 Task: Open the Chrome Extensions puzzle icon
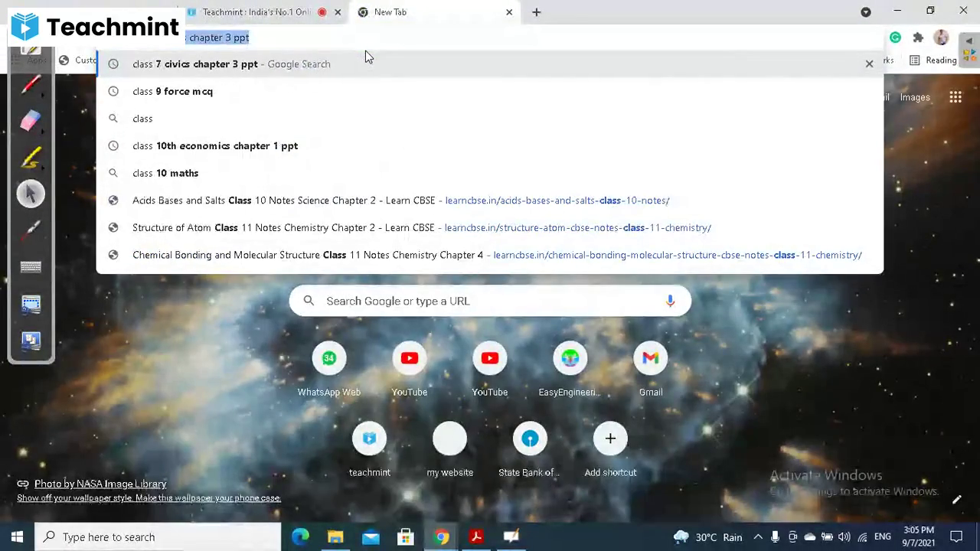point(918,37)
